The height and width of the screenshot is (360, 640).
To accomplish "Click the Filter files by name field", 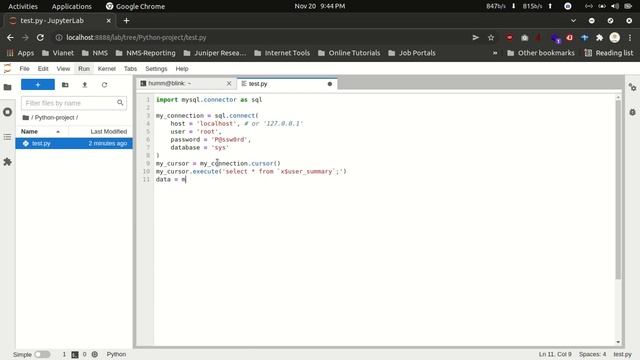I will (74, 103).
